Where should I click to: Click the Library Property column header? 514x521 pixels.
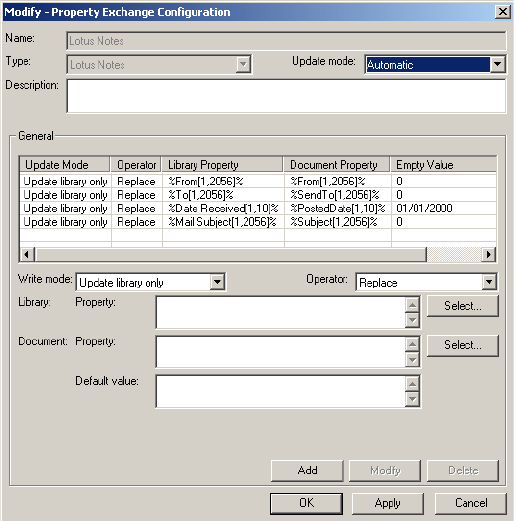click(223, 165)
